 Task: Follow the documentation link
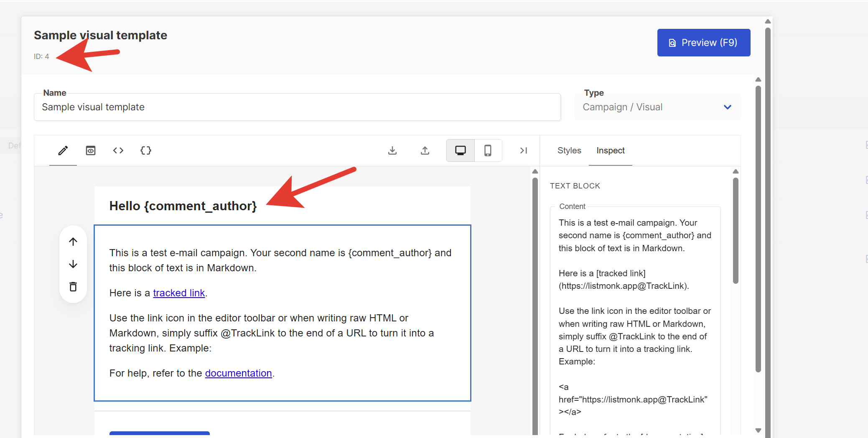(238, 373)
